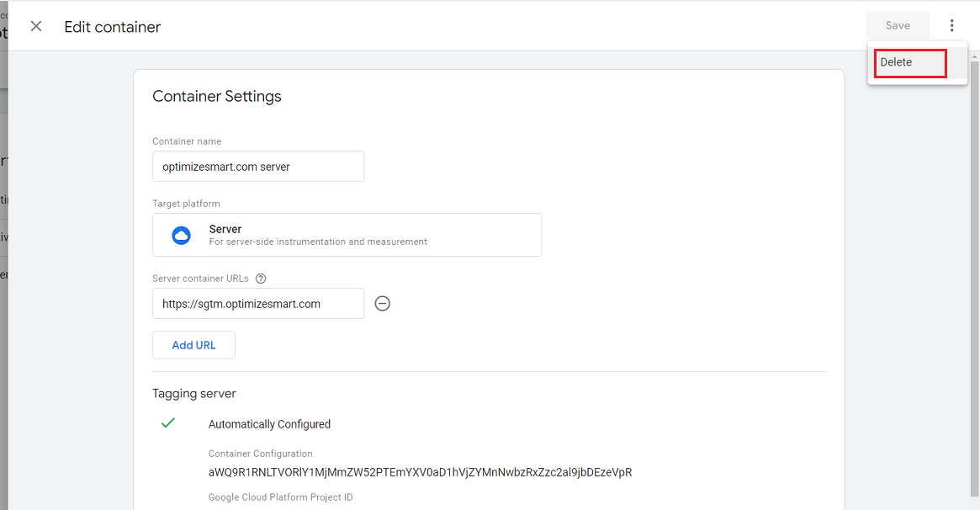Click the green checkmark next to Automatically Configured
This screenshot has width=980, height=510.
point(167,423)
